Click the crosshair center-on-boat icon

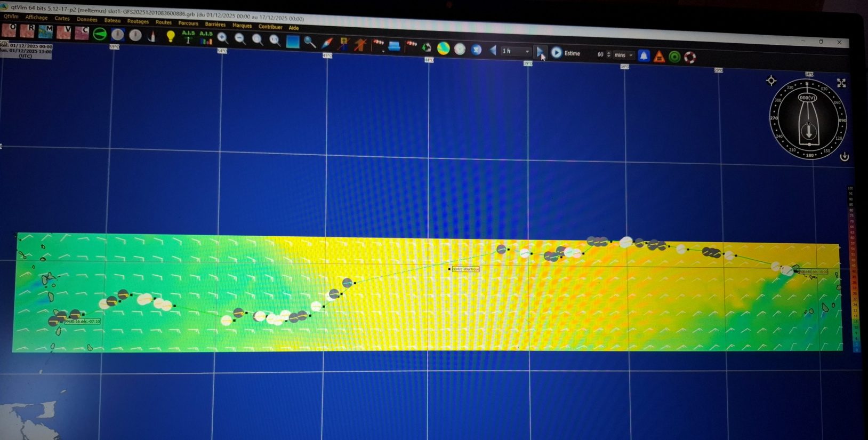coord(771,81)
